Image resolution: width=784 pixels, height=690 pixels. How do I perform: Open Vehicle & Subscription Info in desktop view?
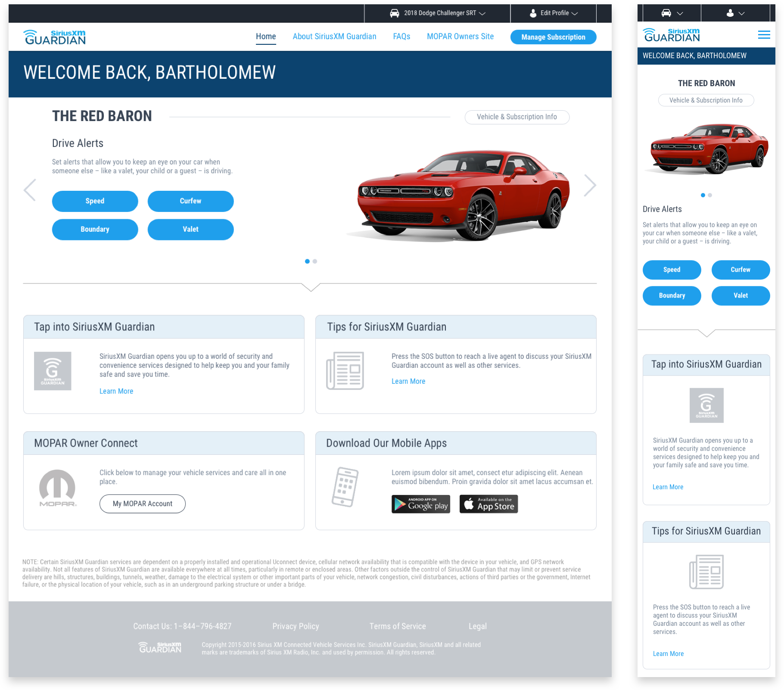coord(517,117)
